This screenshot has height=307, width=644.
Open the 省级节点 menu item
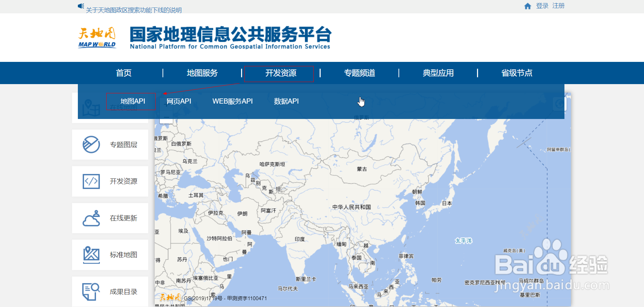pos(517,73)
